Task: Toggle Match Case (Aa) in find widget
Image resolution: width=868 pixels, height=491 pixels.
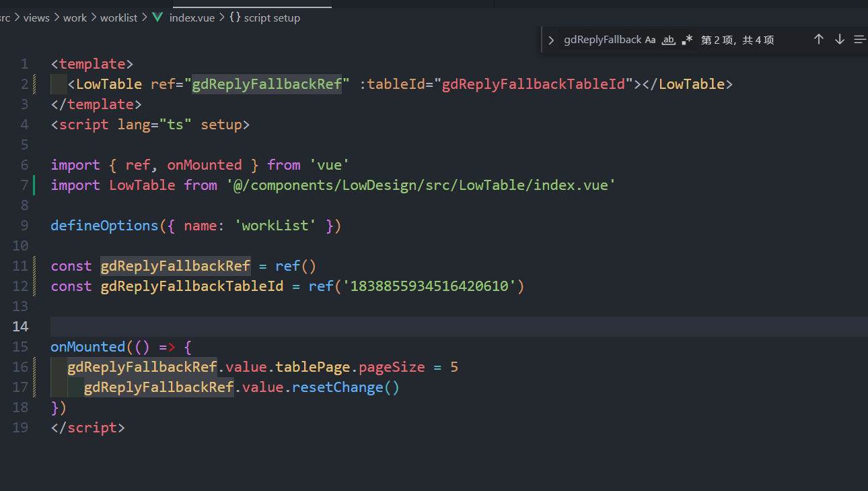Action: point(650,40)
